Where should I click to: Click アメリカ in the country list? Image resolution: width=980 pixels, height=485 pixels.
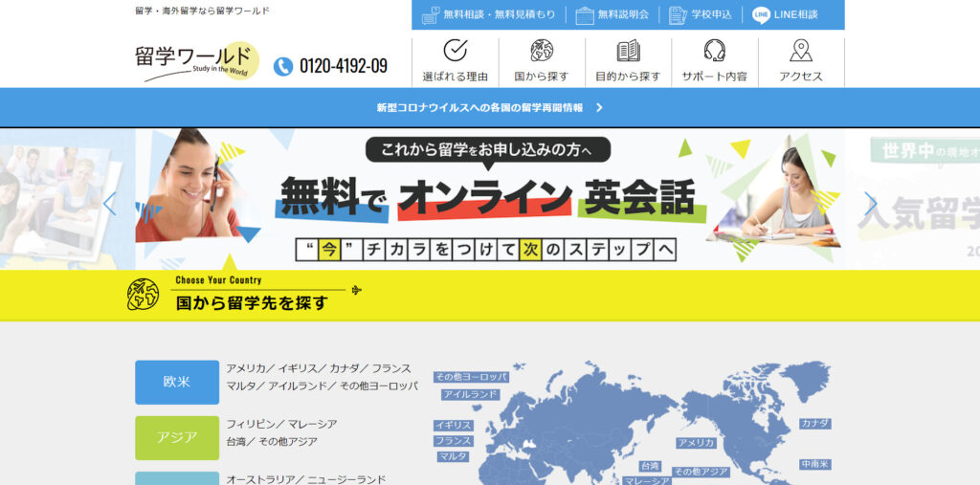coord(246,368)
